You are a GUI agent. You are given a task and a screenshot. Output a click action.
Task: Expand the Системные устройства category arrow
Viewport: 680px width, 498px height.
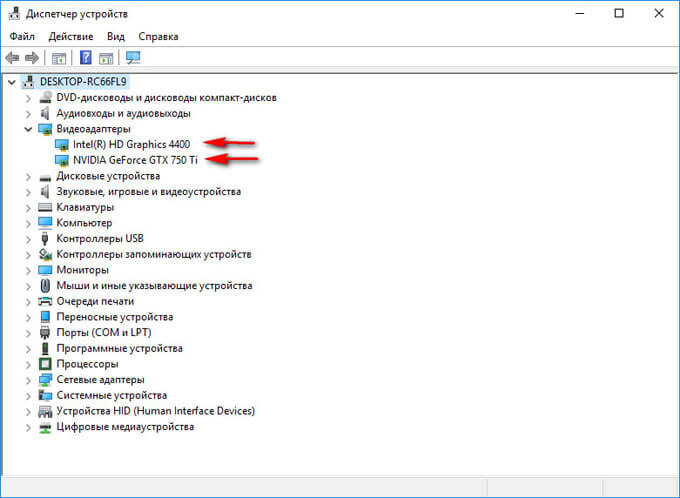pyautogui.click(x=28, y=396)
